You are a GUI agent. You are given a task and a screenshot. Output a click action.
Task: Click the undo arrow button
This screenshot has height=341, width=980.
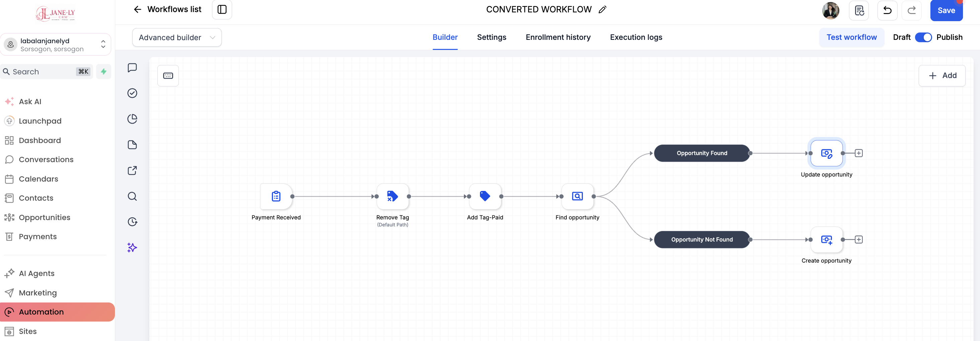point(887,10)
